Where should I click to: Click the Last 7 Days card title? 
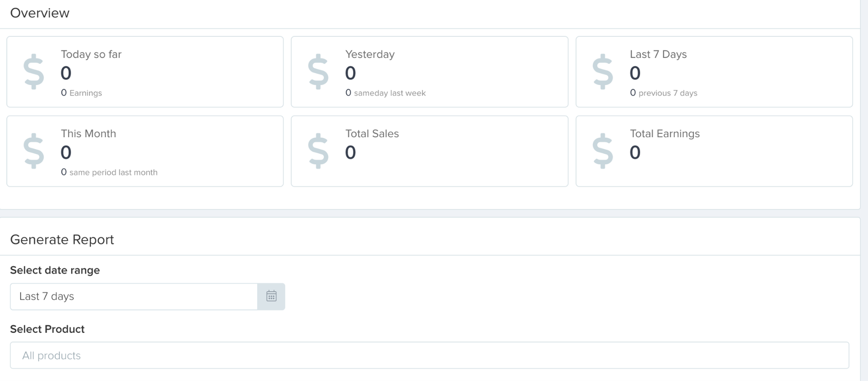658,54
